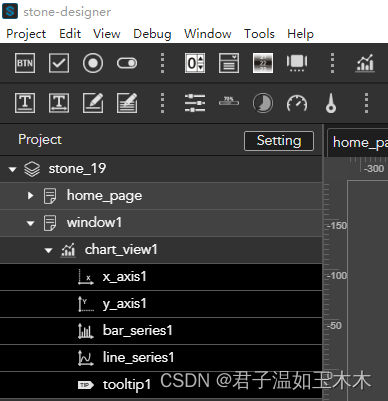Screen dimensions: 388x401
Task: Select the multi-line Edit widget tool
Action: click(127, 103)
